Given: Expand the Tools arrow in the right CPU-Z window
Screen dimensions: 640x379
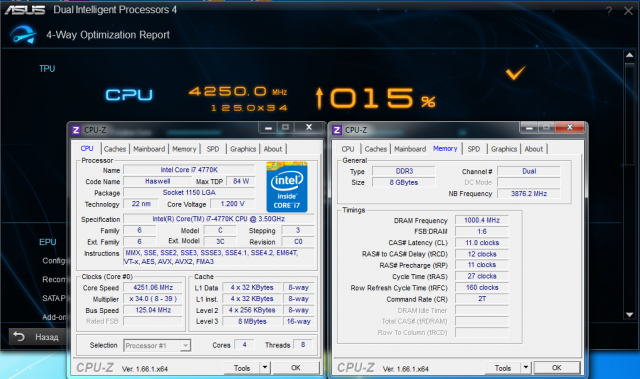Looking at the screenshot, I should (526, 368).
